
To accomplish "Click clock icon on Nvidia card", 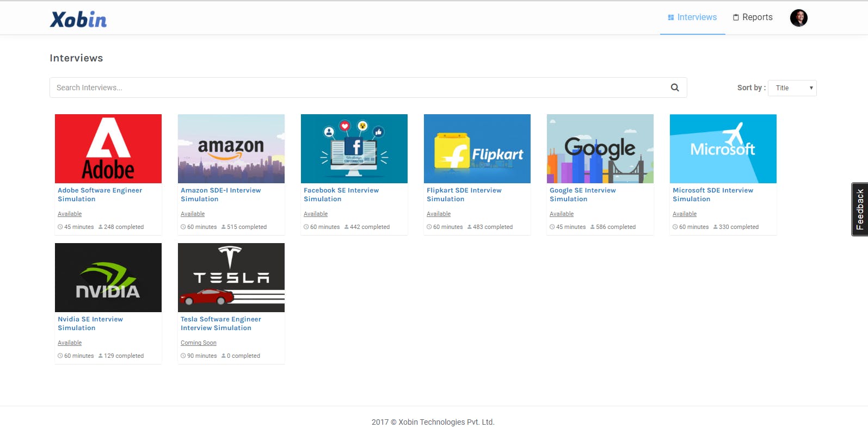I will click(60, 356).
